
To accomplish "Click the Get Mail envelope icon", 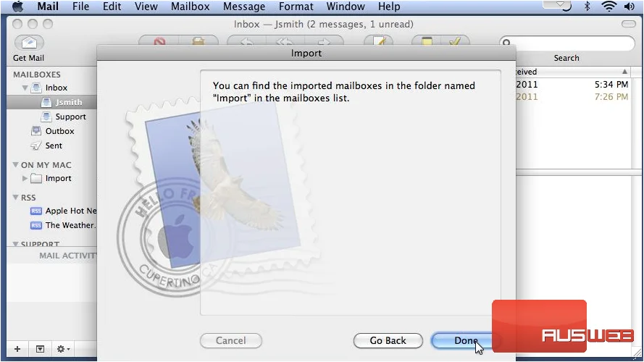I will (29, 43).
